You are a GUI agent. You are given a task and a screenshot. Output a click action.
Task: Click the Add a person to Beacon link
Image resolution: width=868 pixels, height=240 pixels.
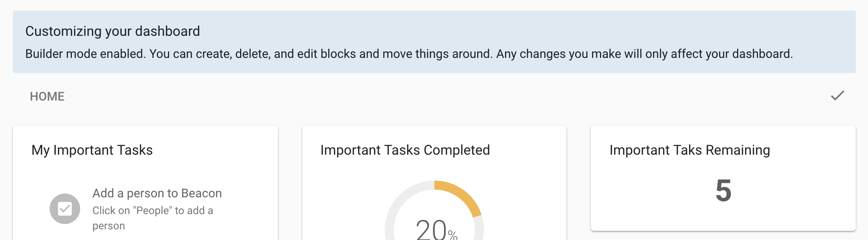click(157, 193)
